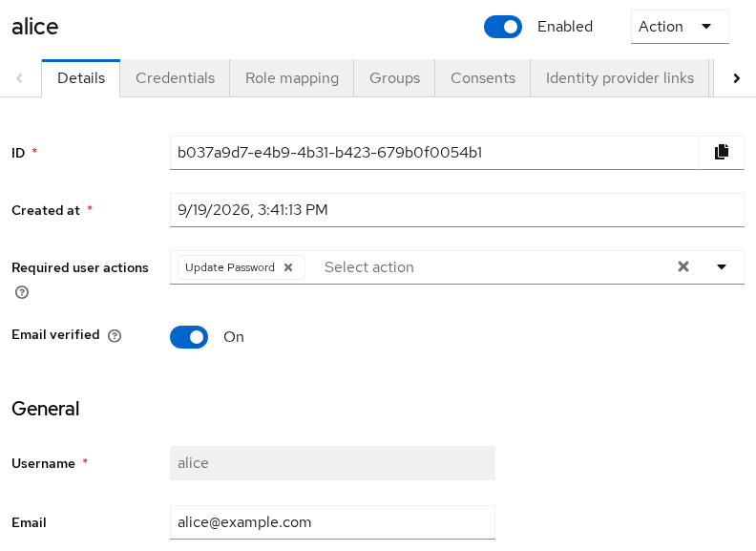Select the Update Password chip text
This screenshot has height=551, width=756.
229,267
